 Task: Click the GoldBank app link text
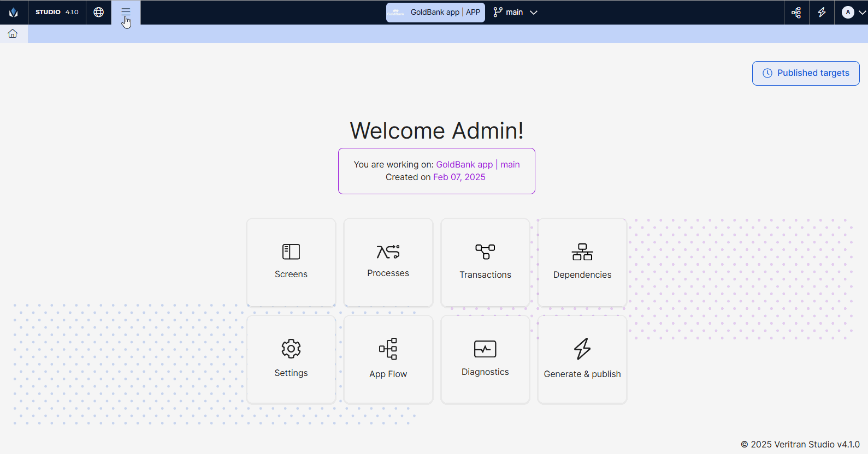[x=464, y=164]
